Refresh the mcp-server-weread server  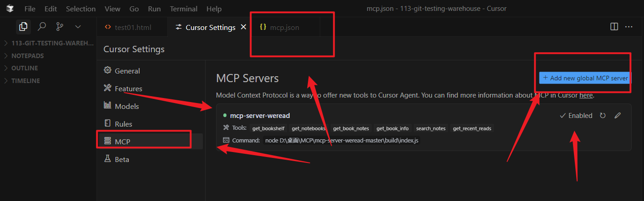coord(603,116)
